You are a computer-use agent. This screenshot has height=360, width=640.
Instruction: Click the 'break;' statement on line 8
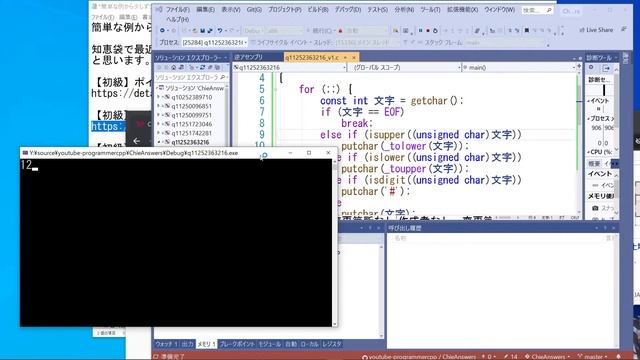point(357,123)
